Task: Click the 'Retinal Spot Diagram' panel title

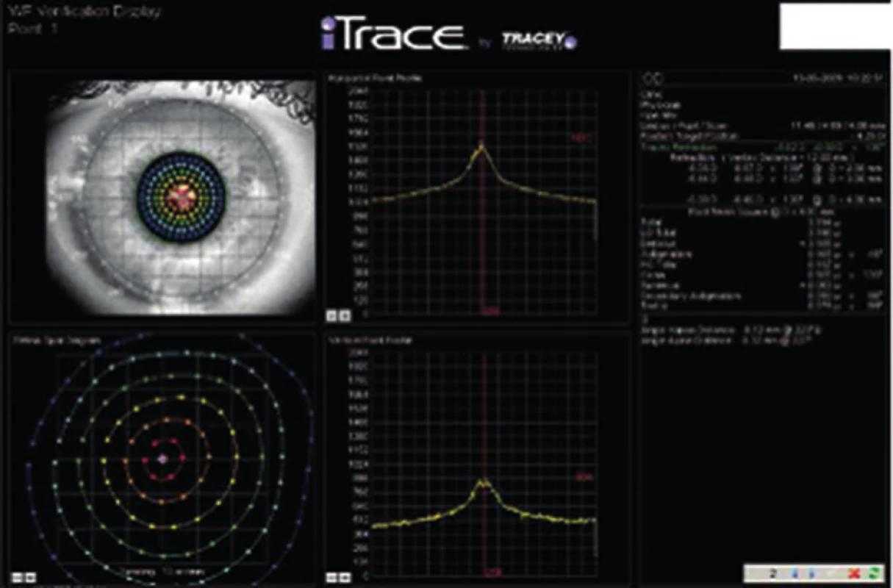Action: 56,340
